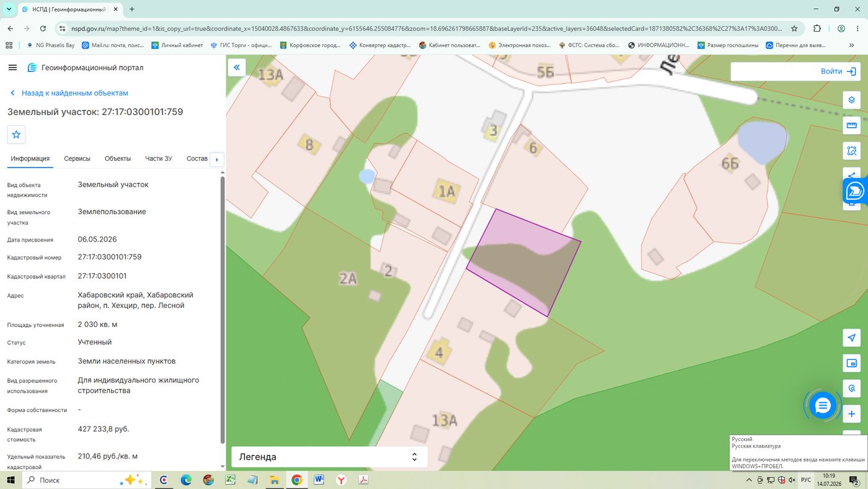Viewport: 868px width, 489px height.
Task: Activate the area search selection tool
Action: pos(852,151)
